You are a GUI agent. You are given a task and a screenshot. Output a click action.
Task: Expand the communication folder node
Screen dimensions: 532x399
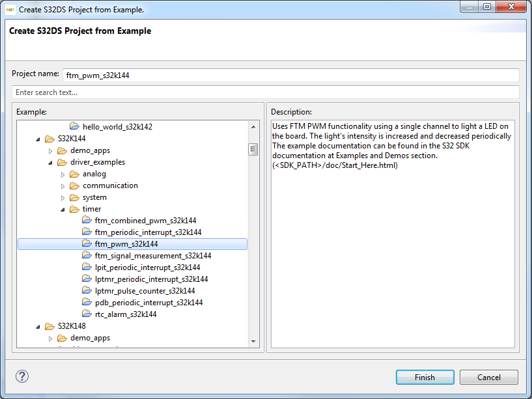63,186
